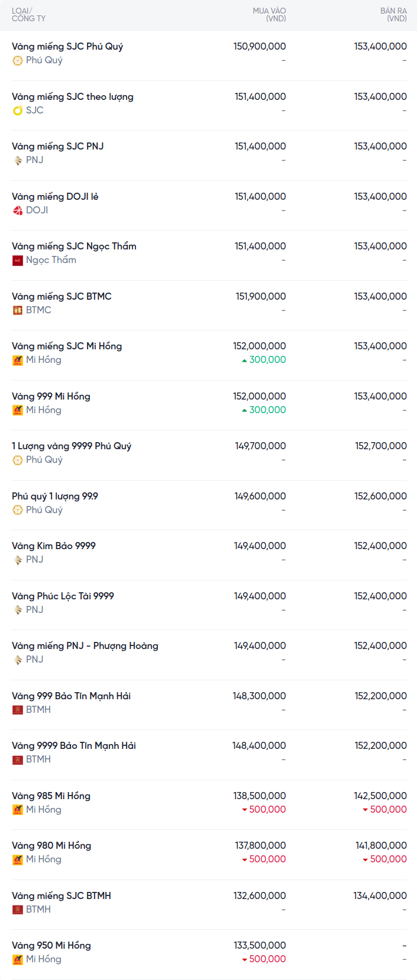Click BTMH logo under Vàng 999 Bảo Tín Mạnh Hải
Viewport: 417px width, 980px height.
click(x=18, y=710)
